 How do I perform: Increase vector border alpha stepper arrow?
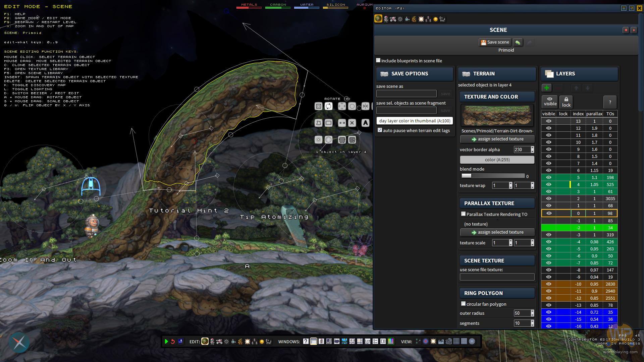coord(532,148)
